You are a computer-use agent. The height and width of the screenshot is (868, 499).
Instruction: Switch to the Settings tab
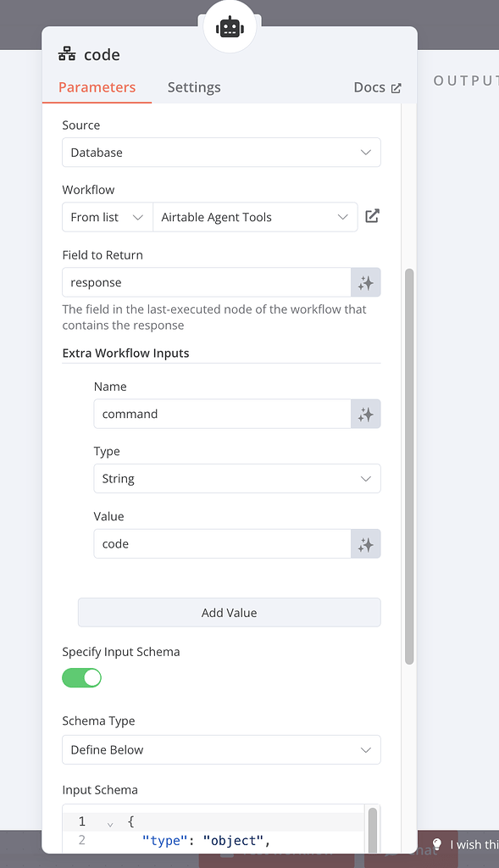[194, 86]
